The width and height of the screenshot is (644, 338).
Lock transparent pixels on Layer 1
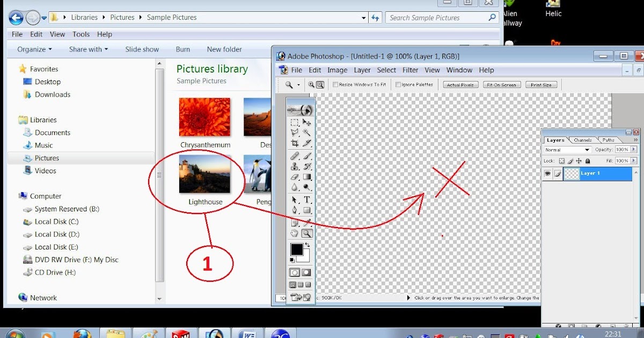562,161
